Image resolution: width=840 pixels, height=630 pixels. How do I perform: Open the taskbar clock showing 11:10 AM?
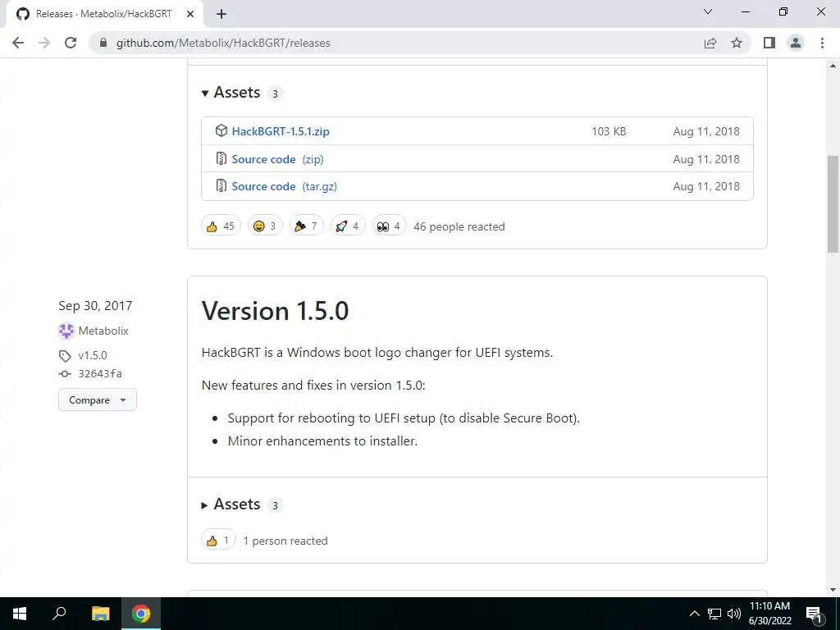769,614
